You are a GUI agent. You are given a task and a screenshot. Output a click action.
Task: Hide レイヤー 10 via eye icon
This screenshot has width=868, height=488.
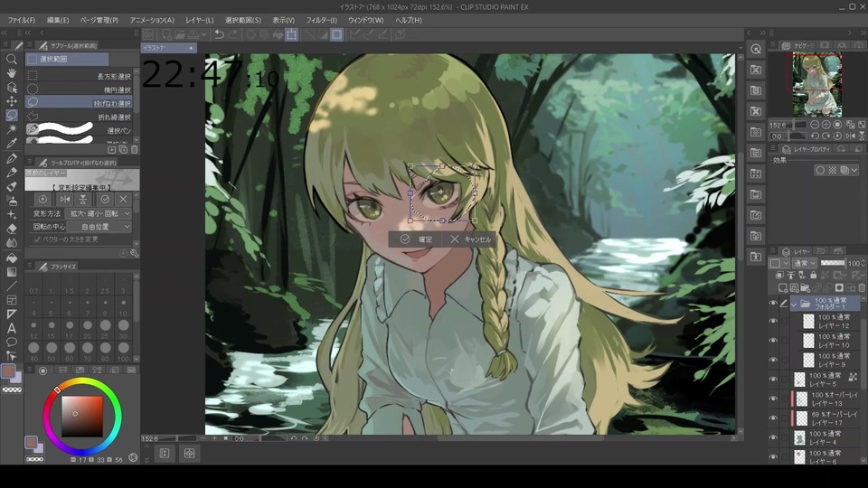773,341
